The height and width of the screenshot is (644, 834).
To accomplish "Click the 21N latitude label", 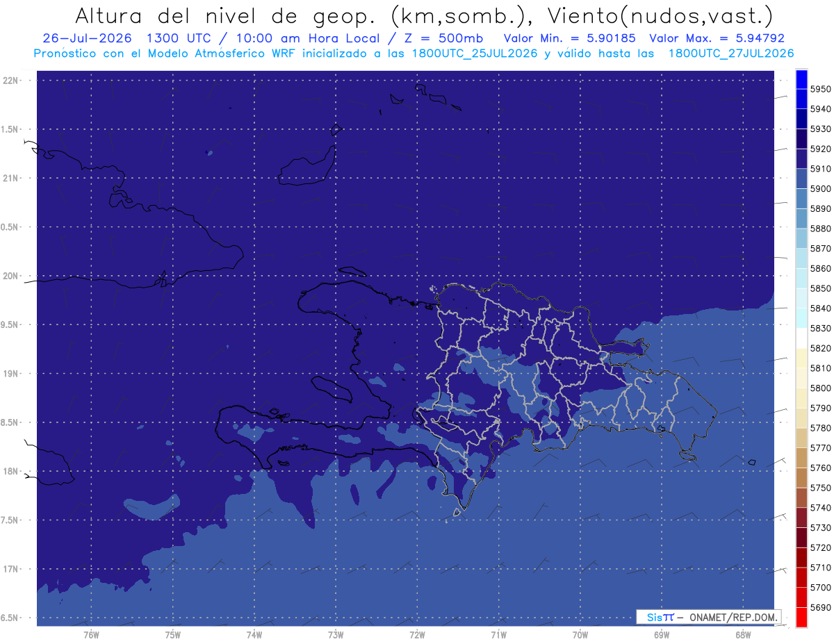I will 10,179.
